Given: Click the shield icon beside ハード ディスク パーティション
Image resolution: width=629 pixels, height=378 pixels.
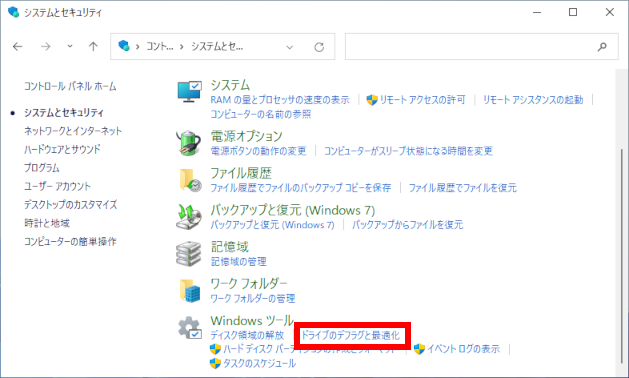Looking at the screenshot, I should tap(215, 349).
